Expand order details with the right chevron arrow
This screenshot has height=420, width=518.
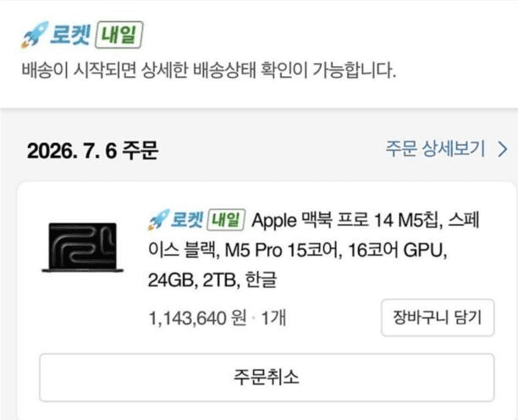(503, 149)
